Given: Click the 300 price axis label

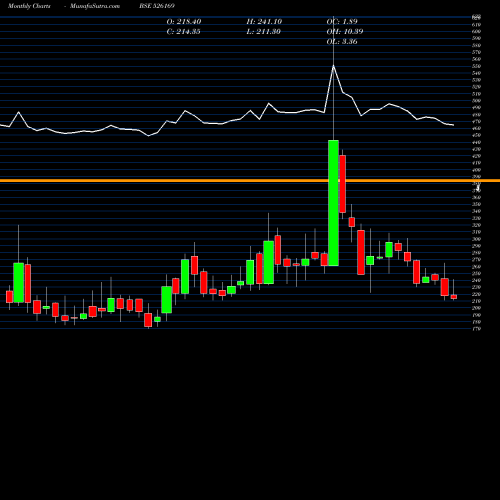Looking at the screenshot, I should coord(477,239).
